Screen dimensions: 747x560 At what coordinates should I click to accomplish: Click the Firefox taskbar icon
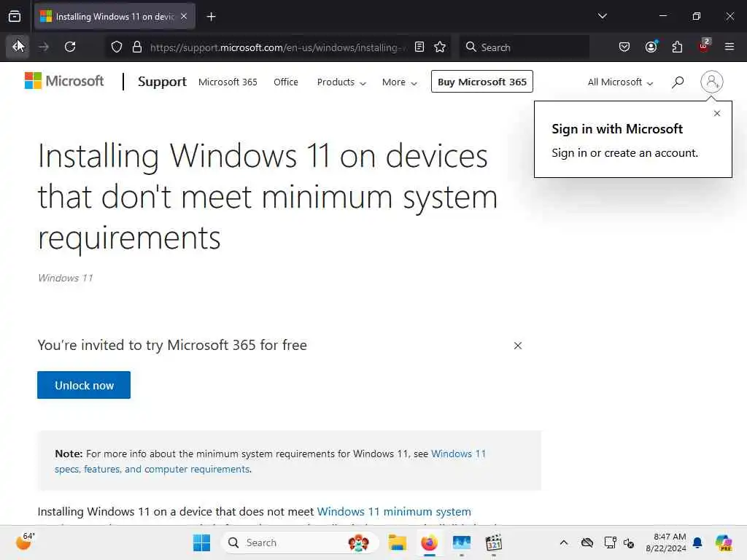pos(429,542)
